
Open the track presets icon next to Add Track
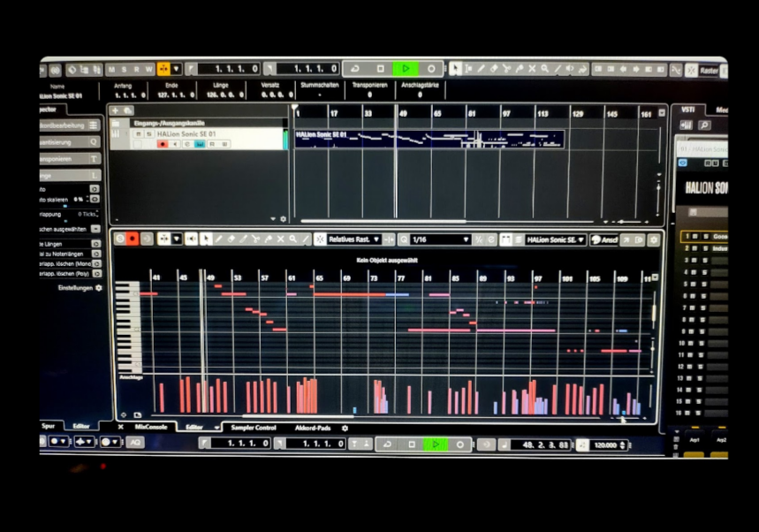point(128,110)
